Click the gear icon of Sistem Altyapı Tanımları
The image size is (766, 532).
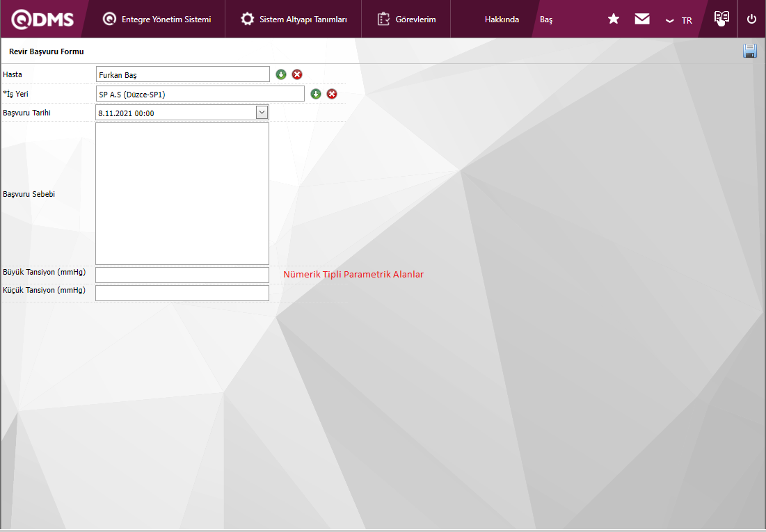click(x=248, y=19)
